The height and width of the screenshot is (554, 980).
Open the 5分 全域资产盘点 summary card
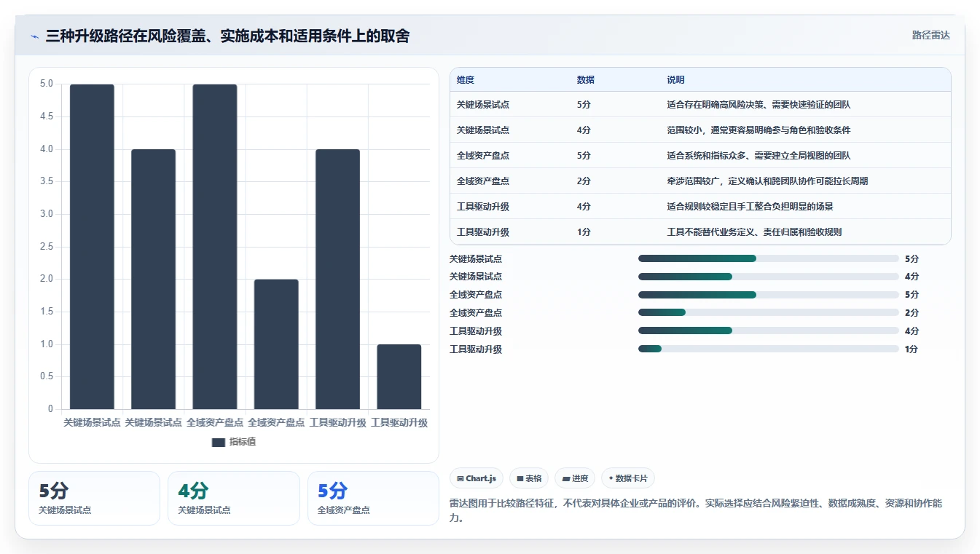[373, 498]
